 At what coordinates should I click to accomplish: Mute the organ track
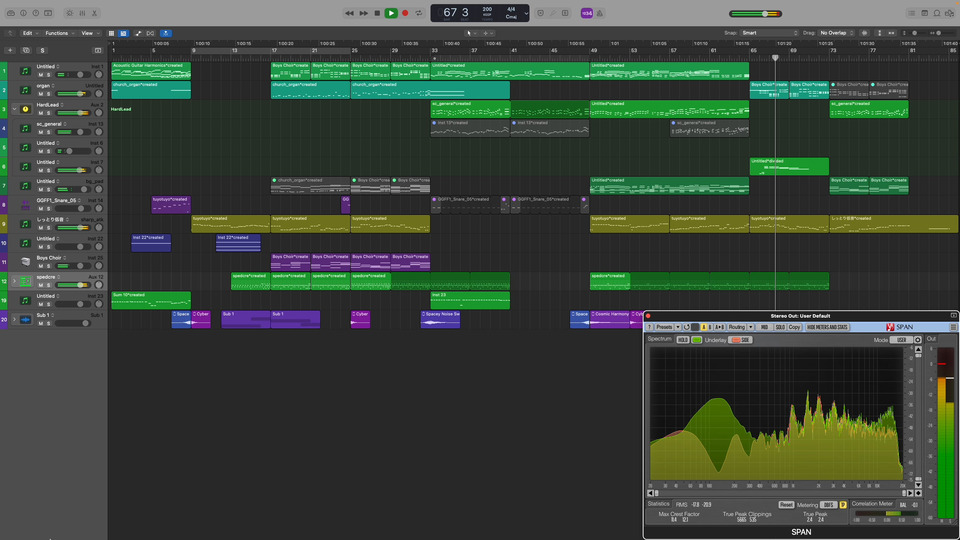tap(40, 94)
